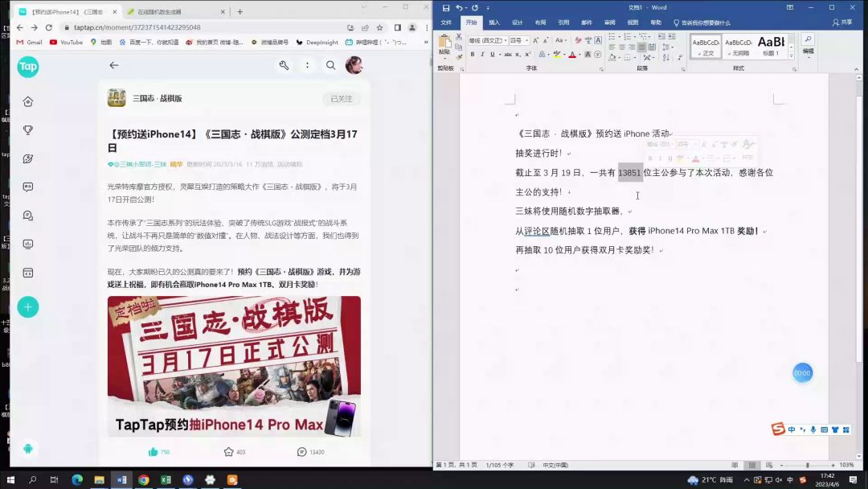The width and height of the screenshot is (868, 489).
Task: Like the post with thumbs-up icon
Action: pyautogui.click(x=153, y=452)
